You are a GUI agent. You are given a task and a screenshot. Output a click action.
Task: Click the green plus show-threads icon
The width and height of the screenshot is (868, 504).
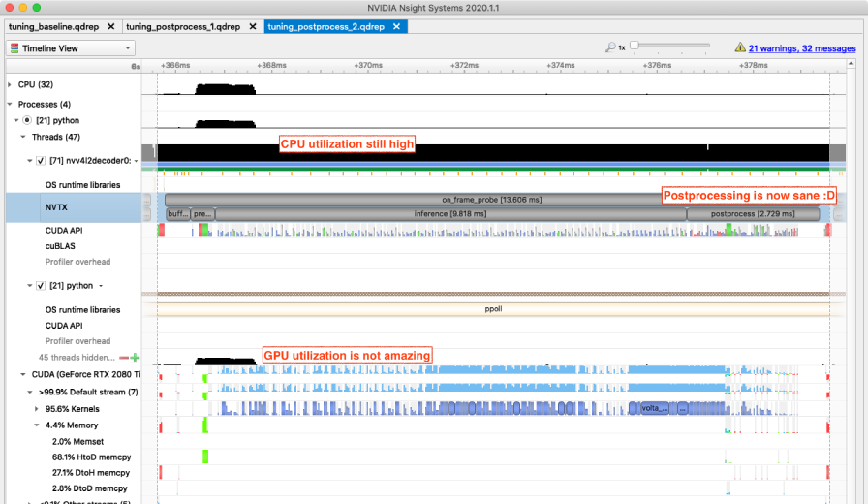coord(135,358)
